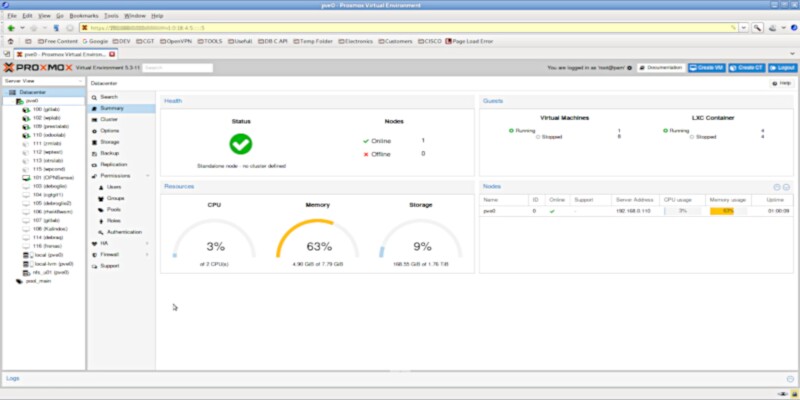Open the CISCO bookmark folder
Viewport: 800px width, 400px height.
coord(430,41)
